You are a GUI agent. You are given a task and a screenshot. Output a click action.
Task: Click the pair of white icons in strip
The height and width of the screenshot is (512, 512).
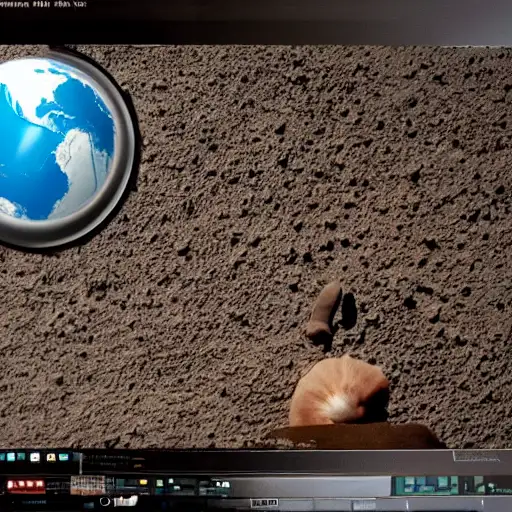click(x=222, y=484)
